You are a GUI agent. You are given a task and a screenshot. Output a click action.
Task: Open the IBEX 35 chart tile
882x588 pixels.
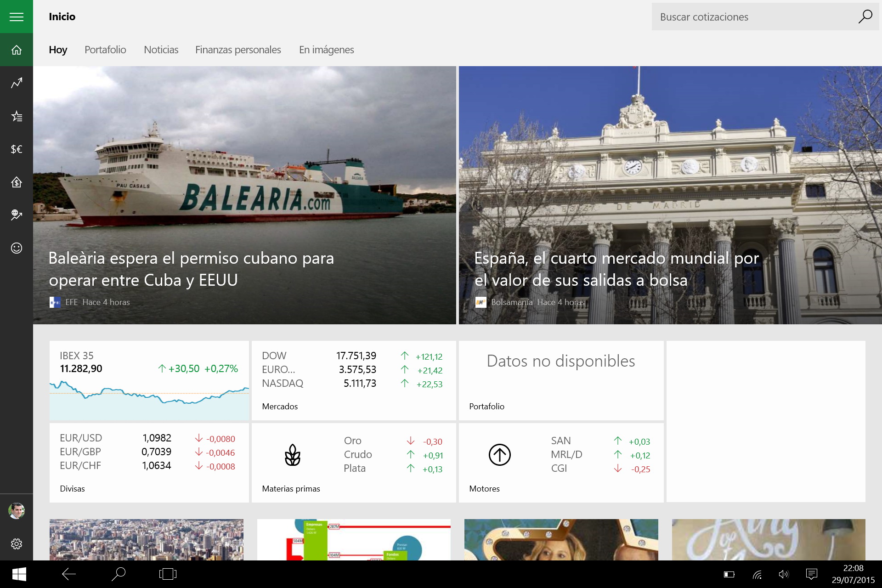[149, 380]
